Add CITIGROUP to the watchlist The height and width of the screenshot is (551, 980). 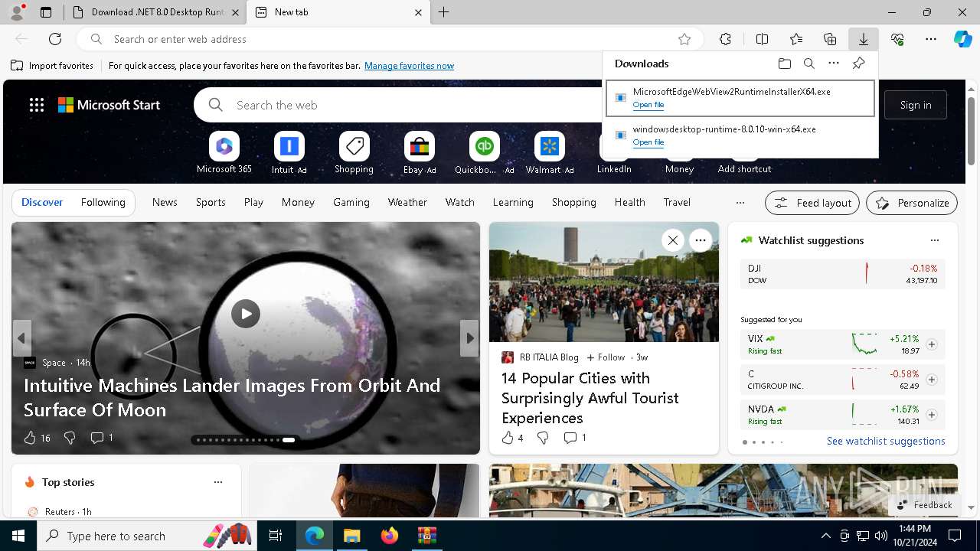tap(932, 380)
